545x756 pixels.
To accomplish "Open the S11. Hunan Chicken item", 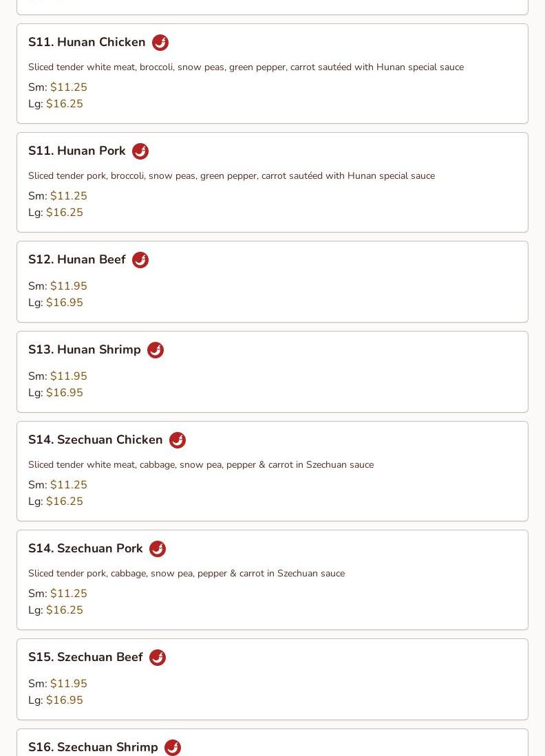I will click(87, 42).
